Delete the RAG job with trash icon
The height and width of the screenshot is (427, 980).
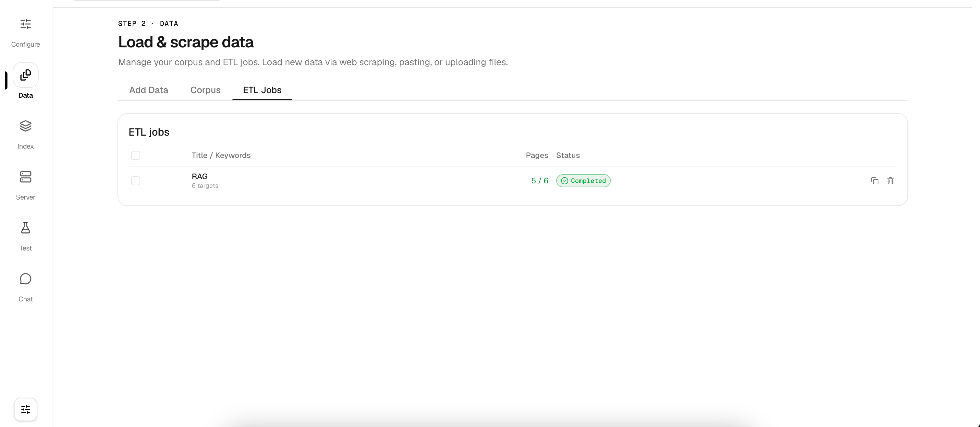click(x=890, y=181)
